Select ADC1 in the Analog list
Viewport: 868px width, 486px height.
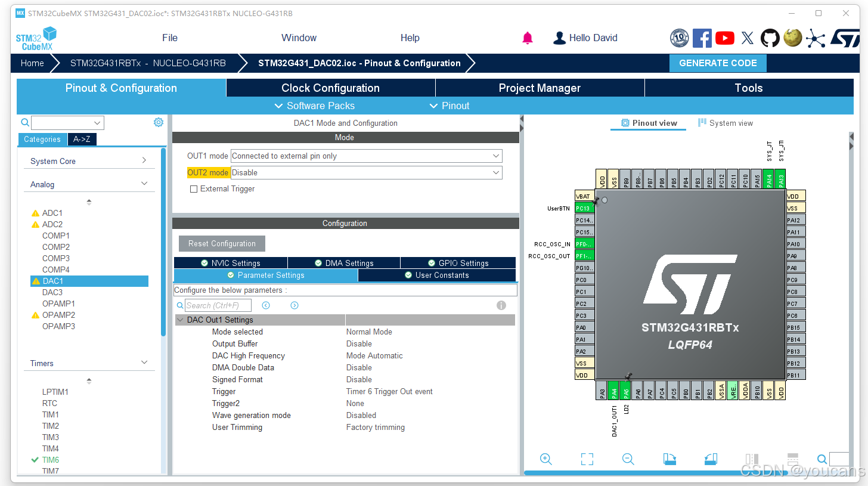52,213
